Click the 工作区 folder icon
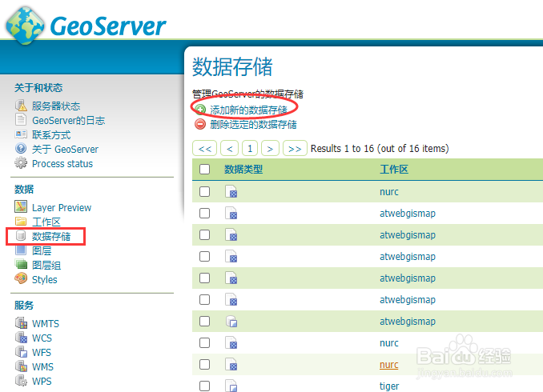The width and height of the screenshot is (543, 392). tap(21, 222)
